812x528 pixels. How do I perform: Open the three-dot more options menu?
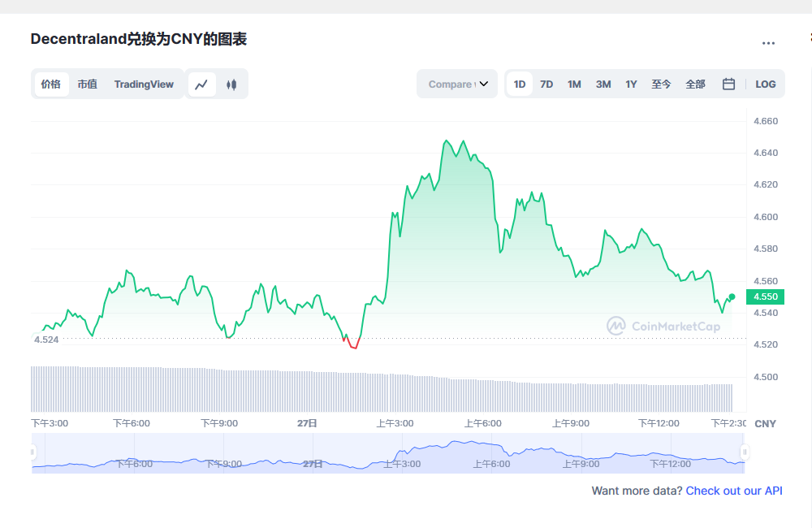768,43
